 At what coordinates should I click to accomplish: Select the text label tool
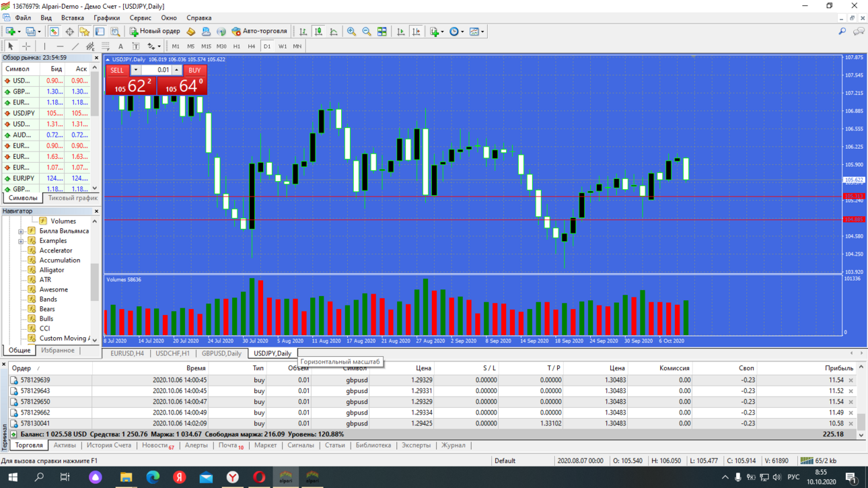point(136,46)
